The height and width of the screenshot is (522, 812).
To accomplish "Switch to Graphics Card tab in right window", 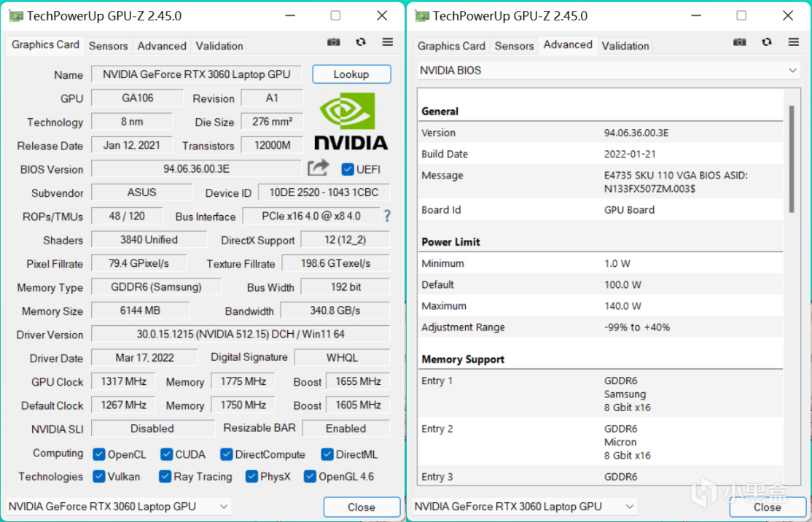I will pyautogui.click(x=451, y=46).
